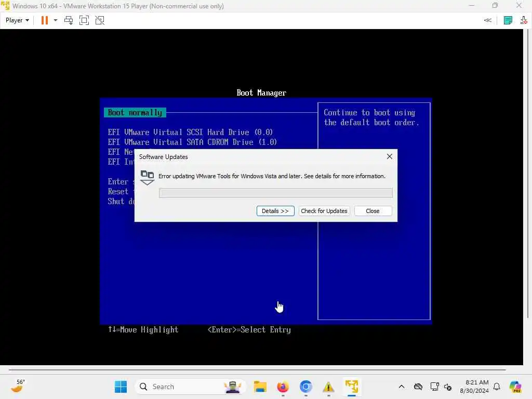Click the search highlight character icon
This screenshot has height=399, width=532.
click(x=233, y=387)
